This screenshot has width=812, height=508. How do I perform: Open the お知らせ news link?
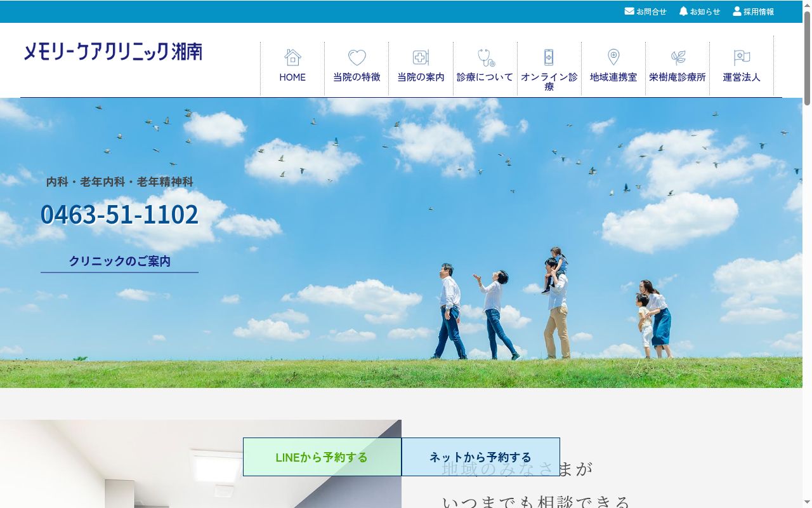pyautogui.click(x=700, y=11)
